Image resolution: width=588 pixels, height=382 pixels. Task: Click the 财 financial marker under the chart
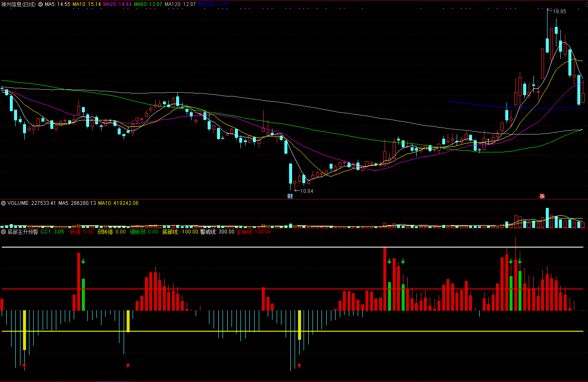(290, 196)
